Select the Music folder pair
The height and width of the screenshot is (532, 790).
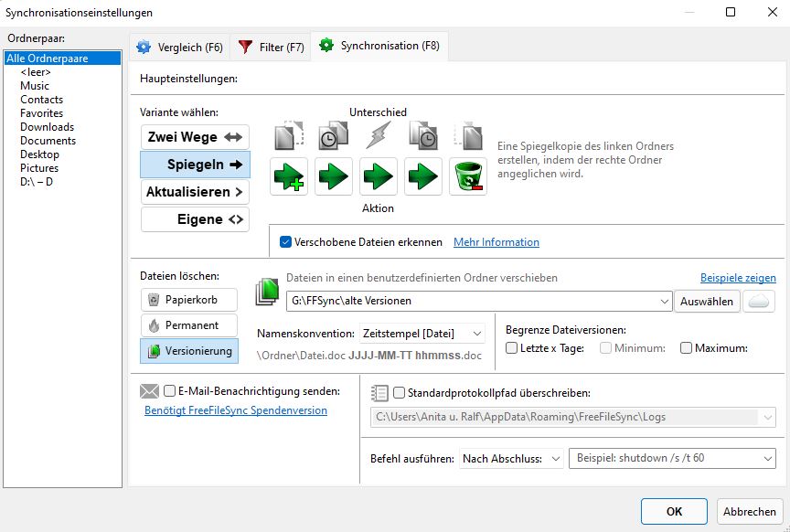[x=35, y=86]
